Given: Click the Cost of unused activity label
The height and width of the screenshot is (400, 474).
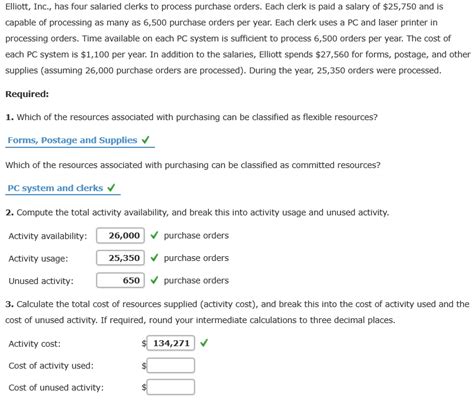Looking at the screenshot, I should tap(56, 388).
